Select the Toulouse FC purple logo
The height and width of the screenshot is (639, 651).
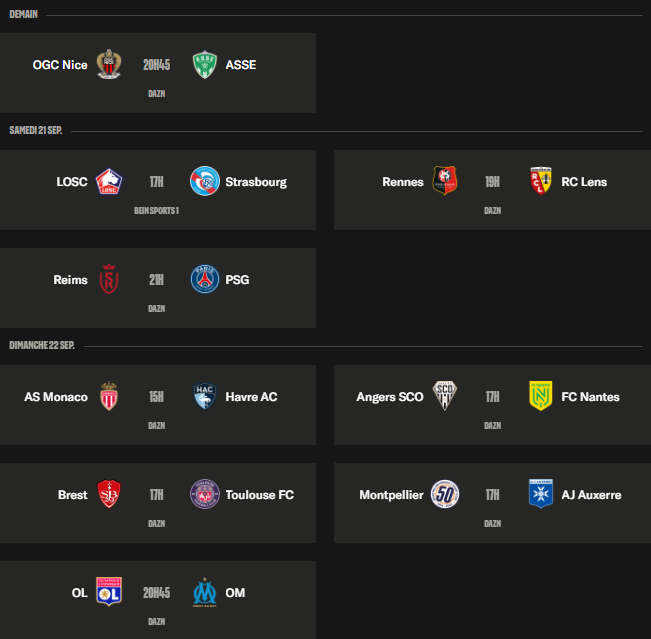[205, 494]
